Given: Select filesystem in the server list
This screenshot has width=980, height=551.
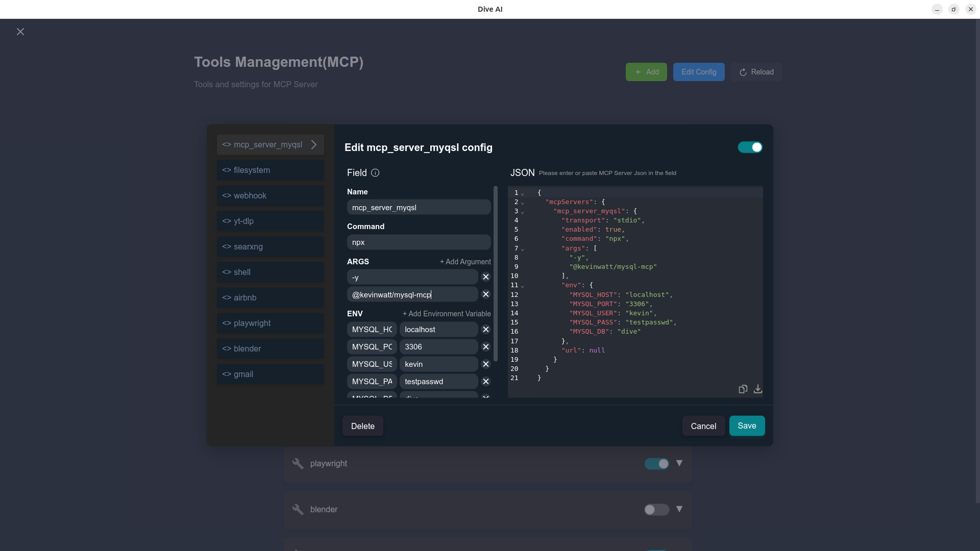Looking at the screenshot, I should pyautogui.click(x=271, y=170).
